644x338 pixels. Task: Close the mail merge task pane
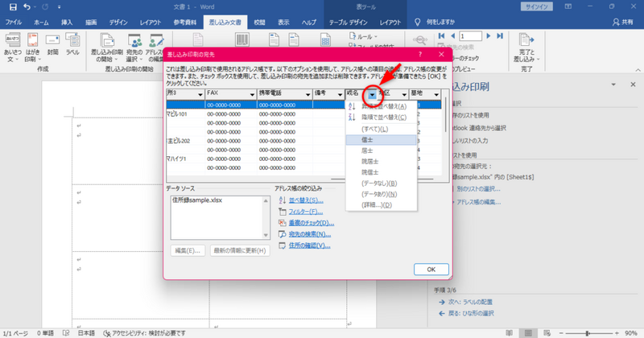(633, 84)
